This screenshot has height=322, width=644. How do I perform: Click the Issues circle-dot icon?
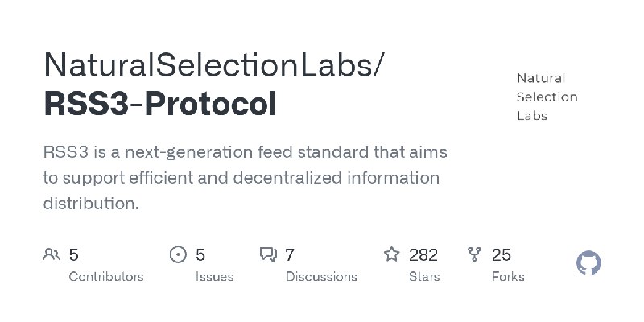178,255
